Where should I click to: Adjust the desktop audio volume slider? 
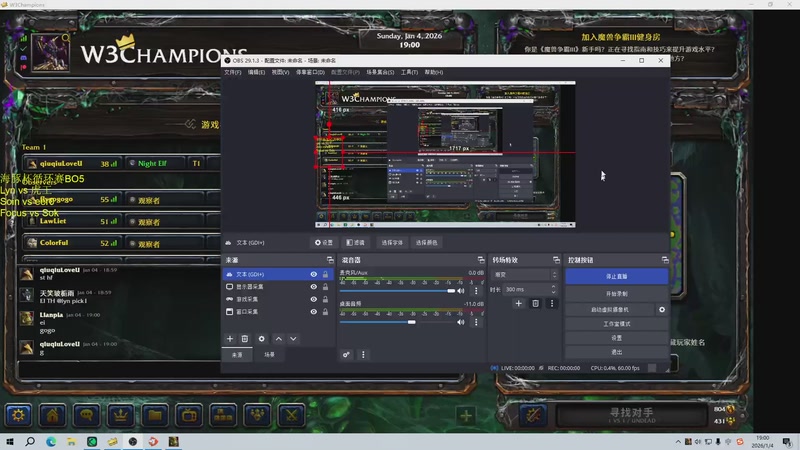coord(398,322)
